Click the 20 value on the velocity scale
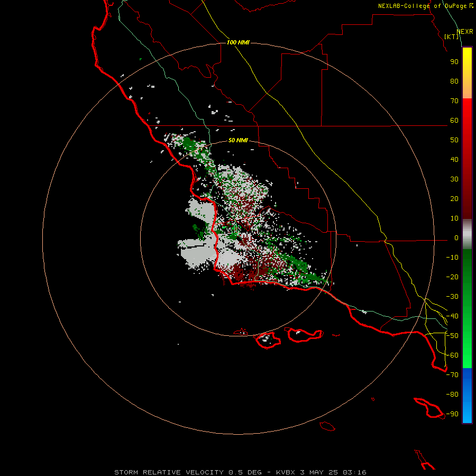This screenshot has height=476, width=476. coord(454,199)
